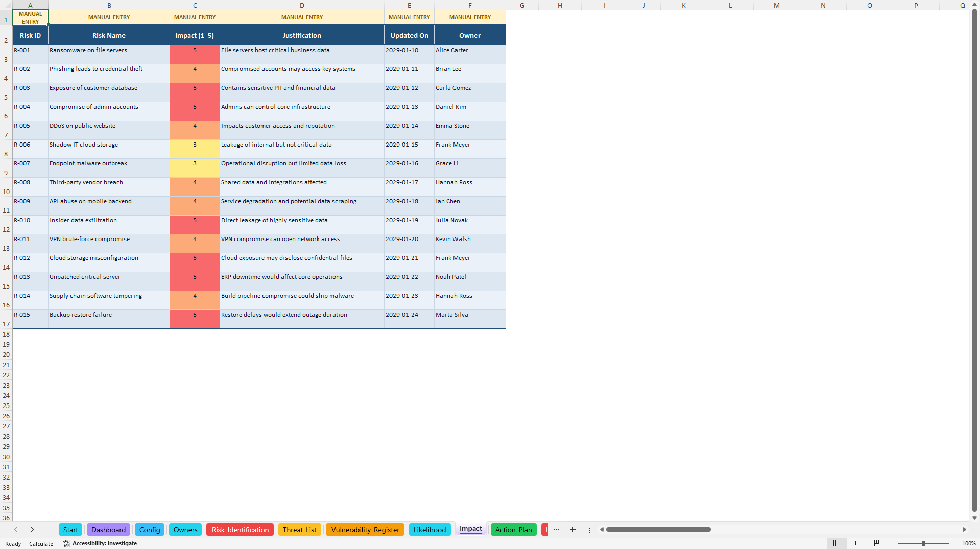This screenshot has width=980, height=549.
Task: Open Likelihood sheet tab
Action: [429, 530]
